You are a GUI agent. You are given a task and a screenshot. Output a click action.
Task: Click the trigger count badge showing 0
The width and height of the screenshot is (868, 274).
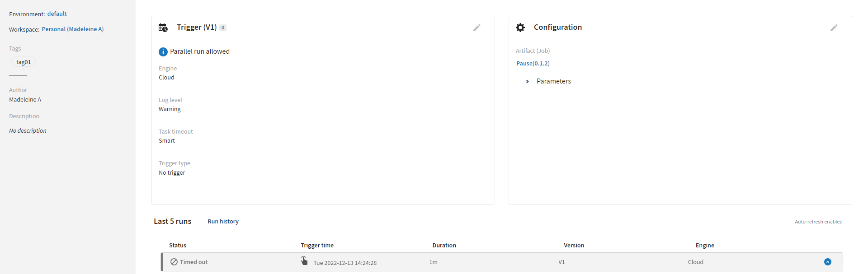[x=223, y=28]
